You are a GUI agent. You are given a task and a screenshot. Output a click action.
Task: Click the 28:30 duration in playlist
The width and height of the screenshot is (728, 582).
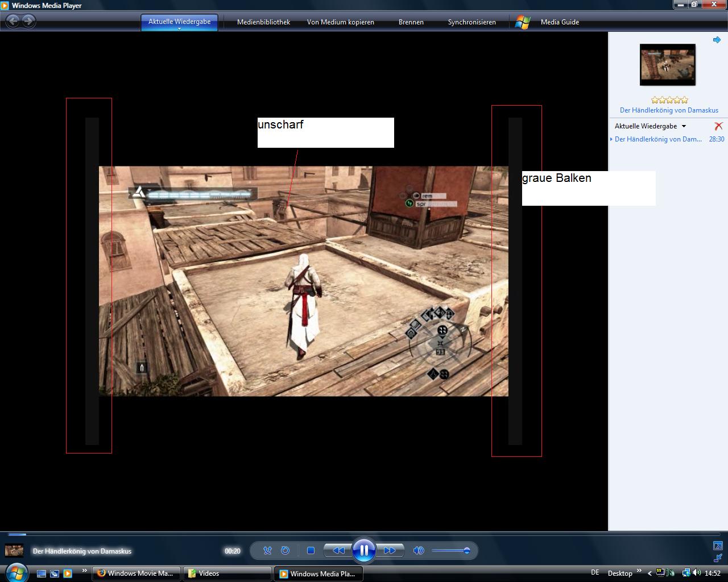pos(717,139)
